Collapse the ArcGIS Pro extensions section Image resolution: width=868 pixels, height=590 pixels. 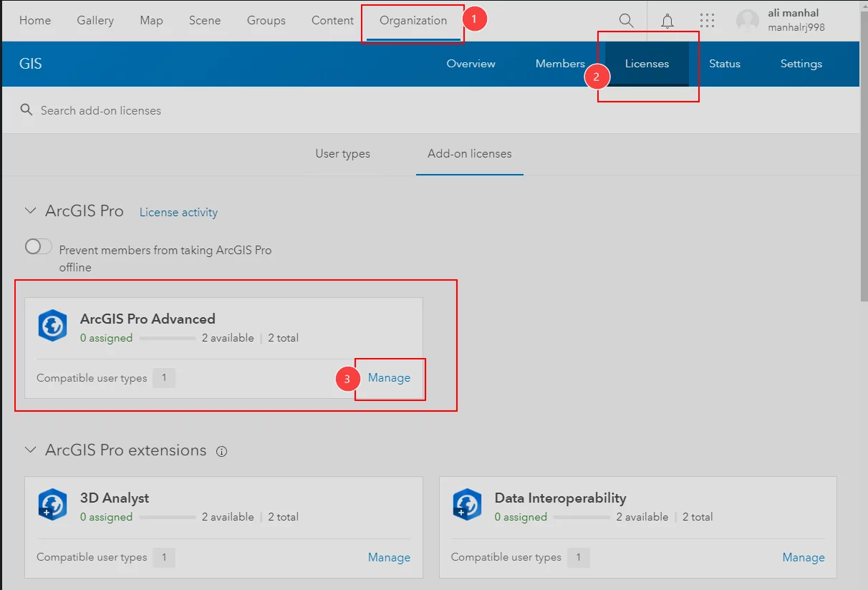[x=30, y=450]
